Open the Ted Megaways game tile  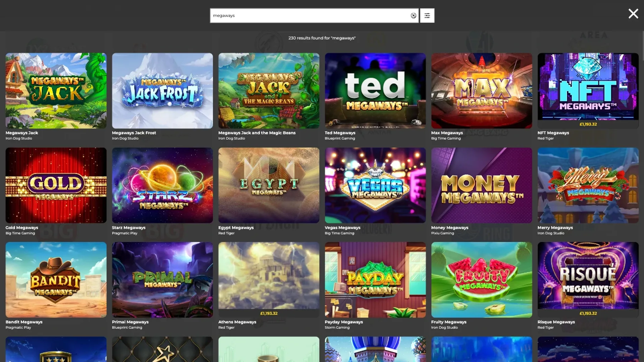point(375,90)
